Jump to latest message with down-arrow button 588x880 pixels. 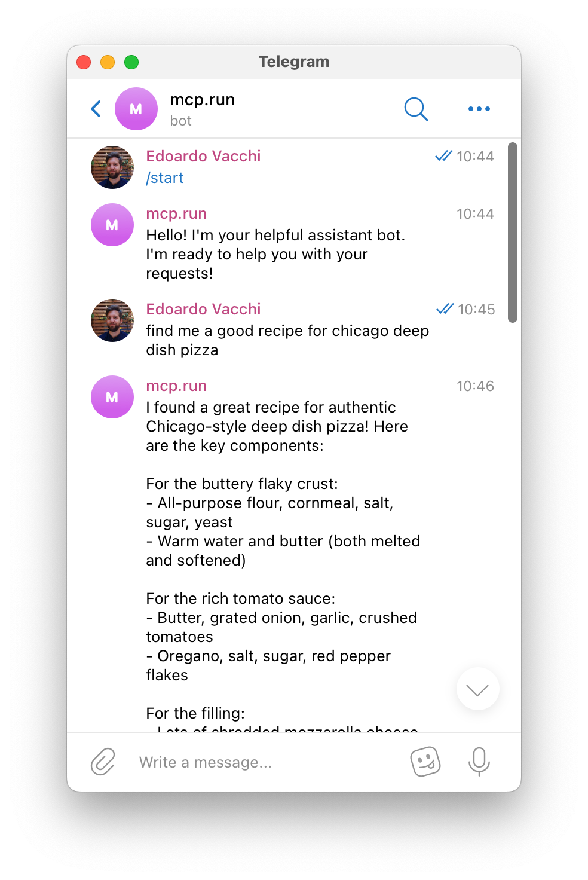pyautogui.click(x=478, y=689)
